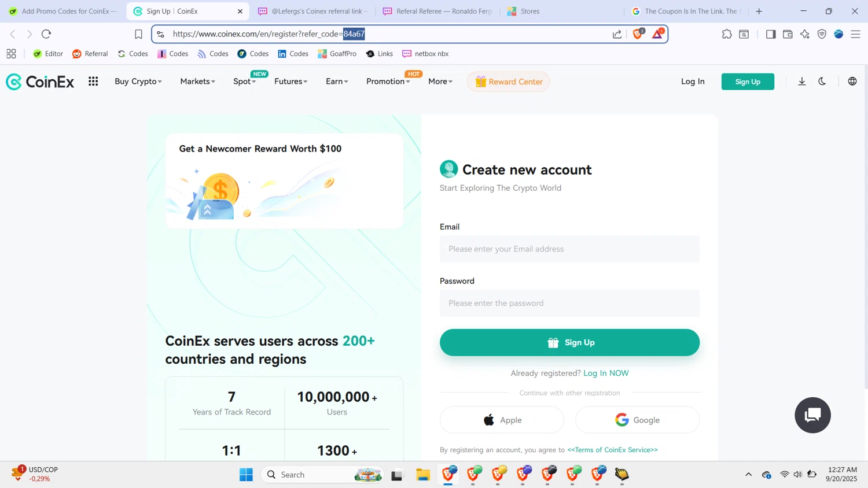
Task: Open the Reward Center button
Action: 509,82
